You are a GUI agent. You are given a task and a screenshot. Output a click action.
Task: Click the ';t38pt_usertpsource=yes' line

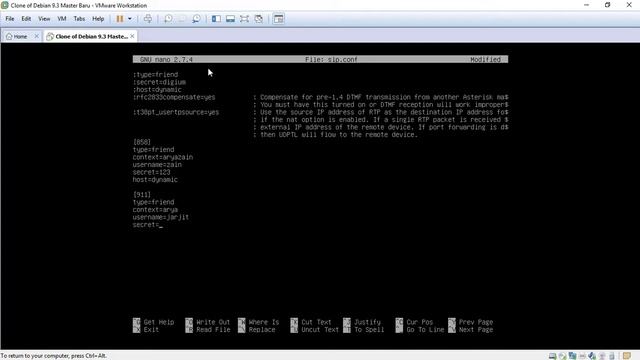176,112
